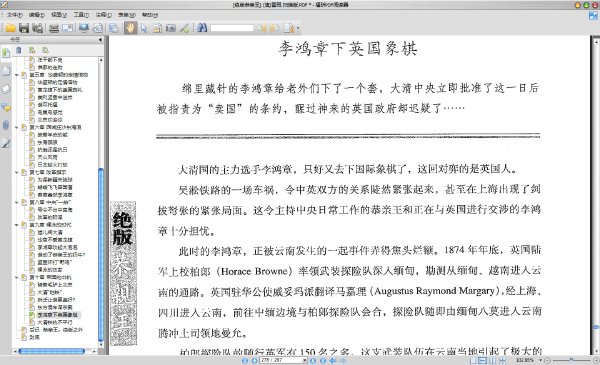Open the Bookmarks panel icon in sidebar

coord(6,53)
